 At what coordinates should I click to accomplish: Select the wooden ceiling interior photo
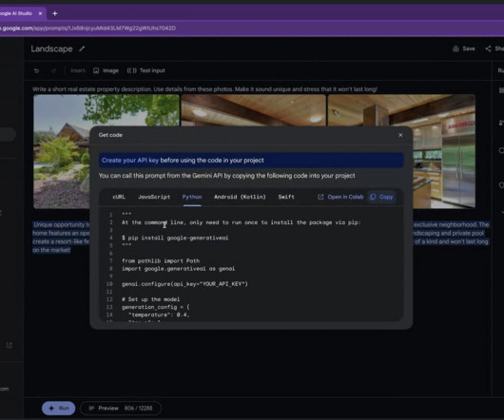point(253,110)
